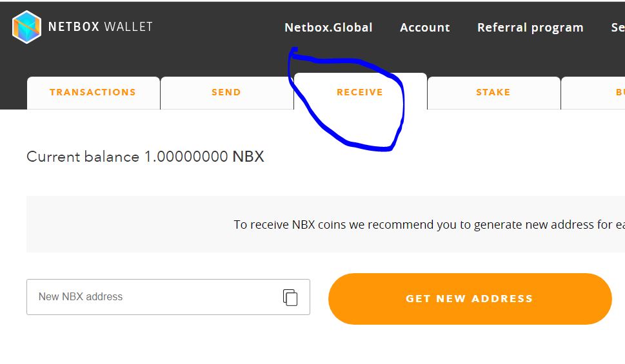Copy the NBX address with the copy icon
Viewport: 625px width, 364px height.
(x=290, y=297)
